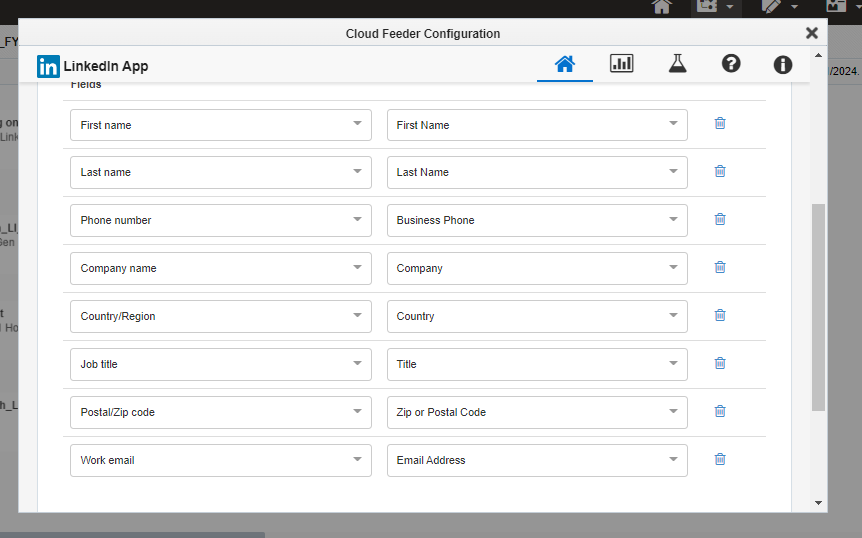This screenshot has width=862, height=538.
Task: Open the flask test icon
Action: pyautogui.click(x=677, y=64)
